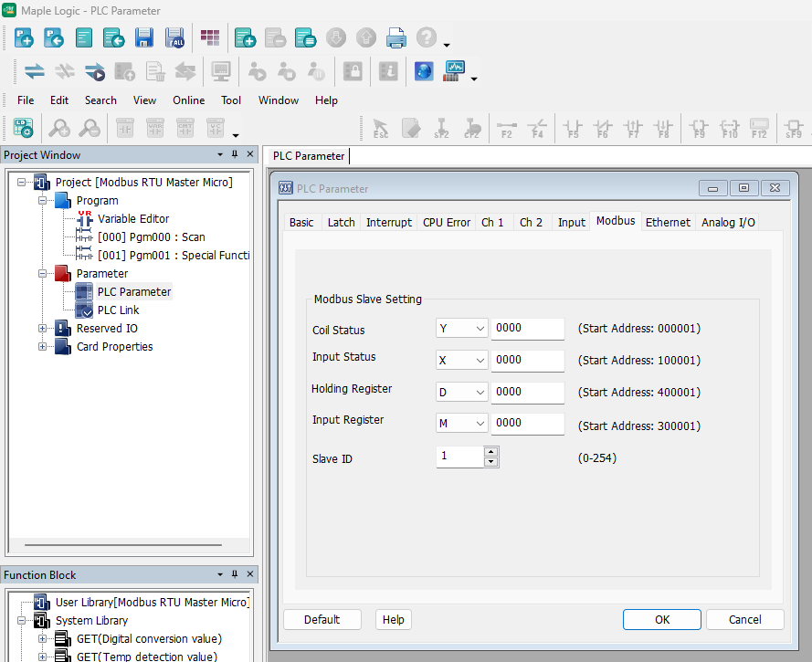Screen dimensions: 812x662
Task: Open the Online menu
Action: pos(188,100)
